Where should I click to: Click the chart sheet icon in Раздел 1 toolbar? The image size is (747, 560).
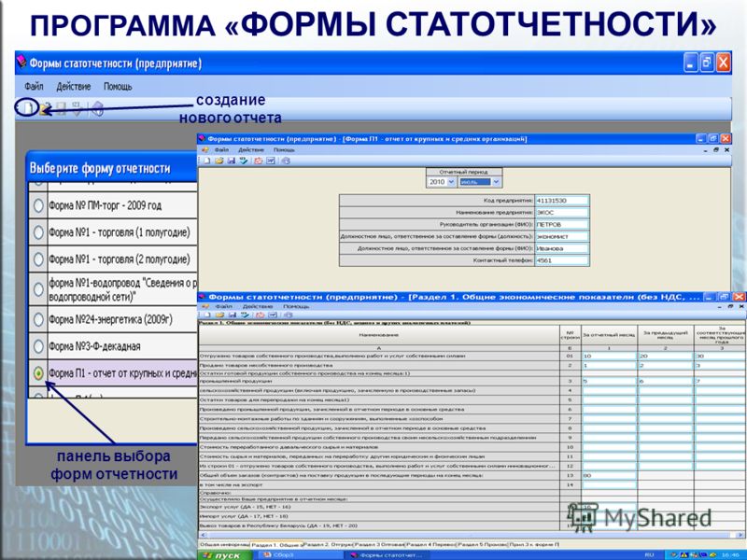pos(273,315)
